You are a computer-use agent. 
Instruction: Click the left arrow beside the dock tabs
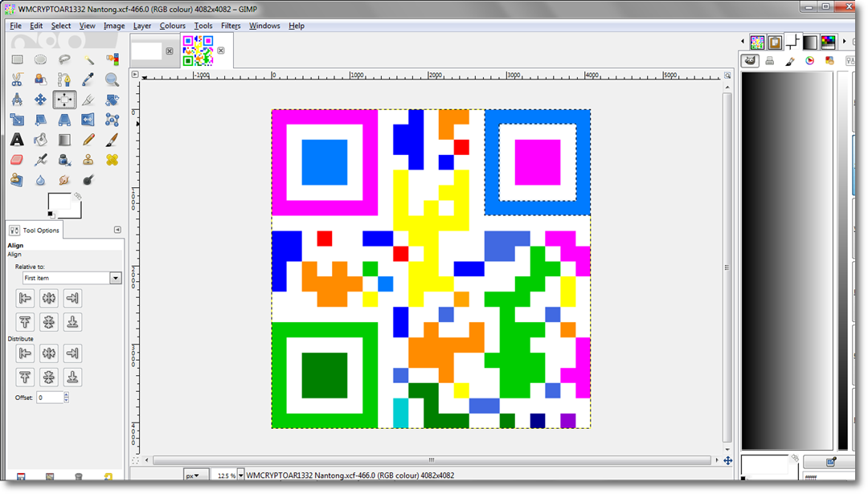click(743, 42)
